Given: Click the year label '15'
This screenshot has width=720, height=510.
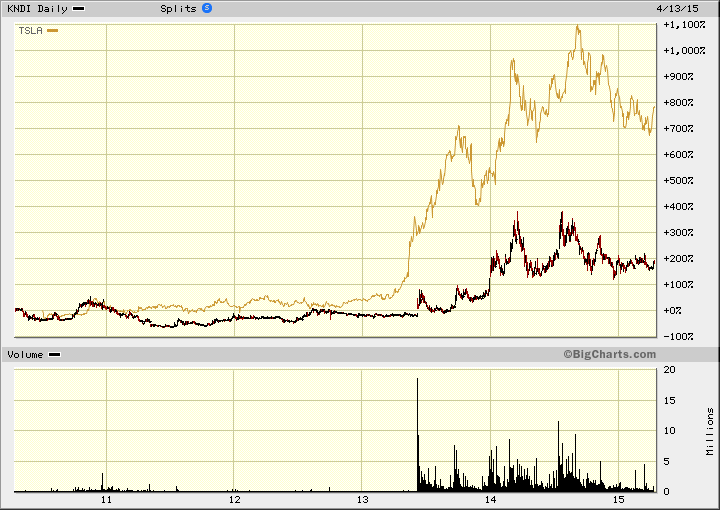Looking at the screenshot, I should point(619,500).
